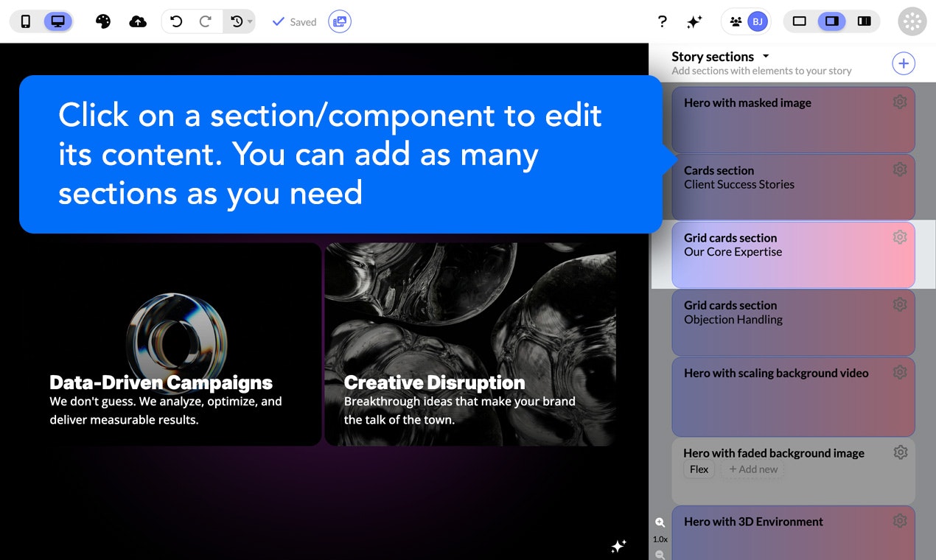Select the full-width preview layout
This screenshot has width=936, height=560.
click(800, 21)
